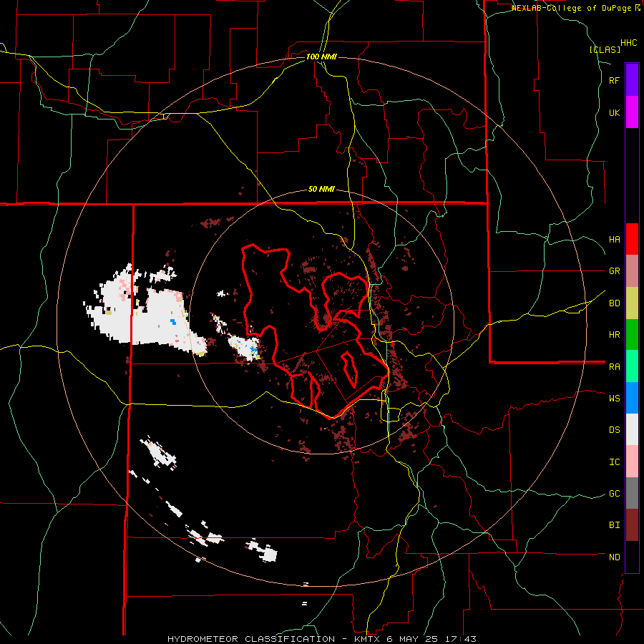Image resolution: width=644 pixels, height=644 pixels.
Task: Click the BD legend label
Action: pos(615,303)
